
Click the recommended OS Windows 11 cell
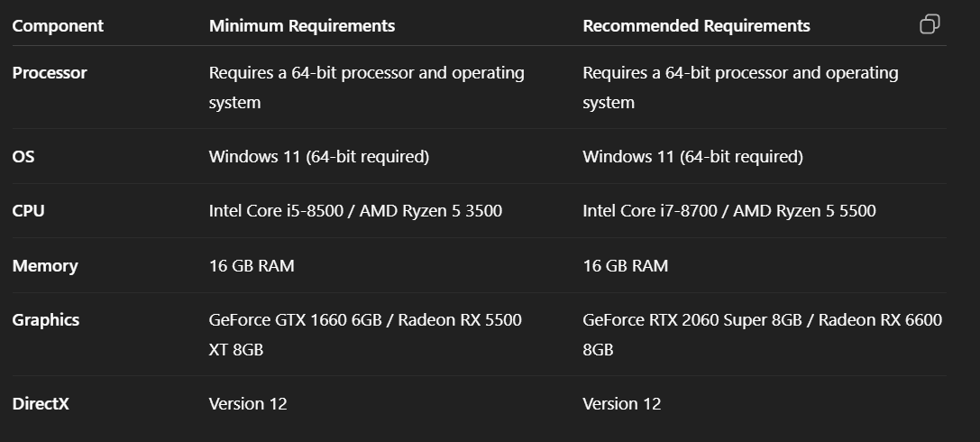tap(692, 157)
